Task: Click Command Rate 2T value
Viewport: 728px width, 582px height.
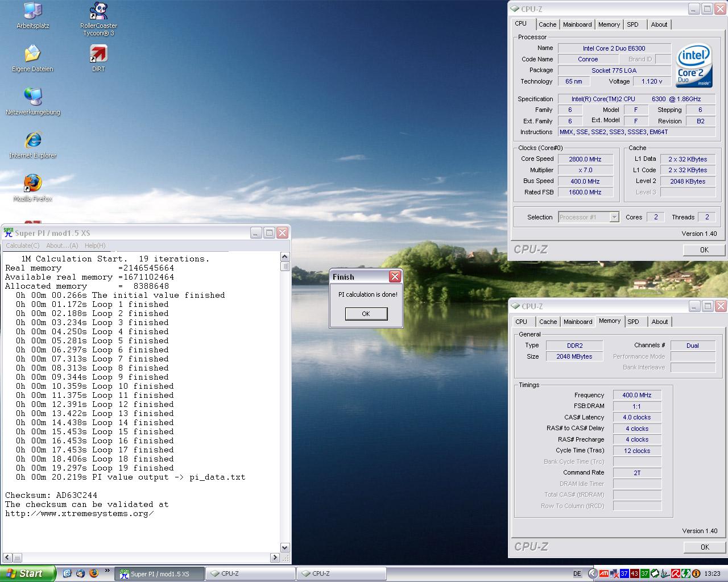Action: click(x=637, y=472)
